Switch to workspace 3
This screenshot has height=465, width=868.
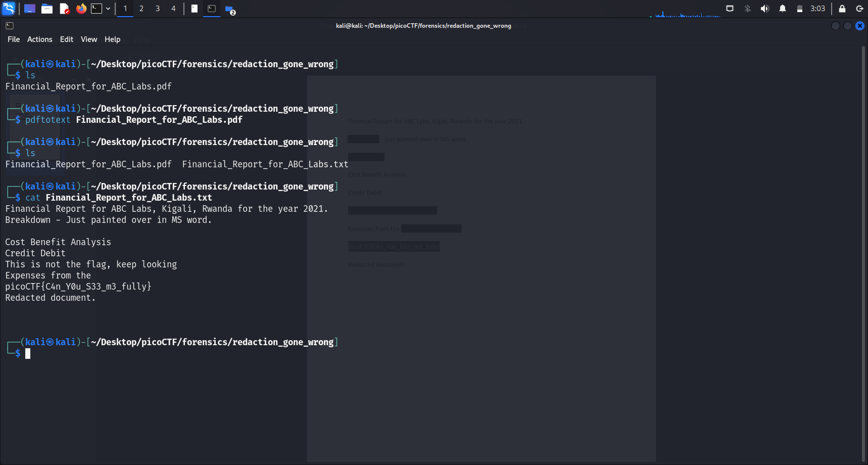click(158, 9)
